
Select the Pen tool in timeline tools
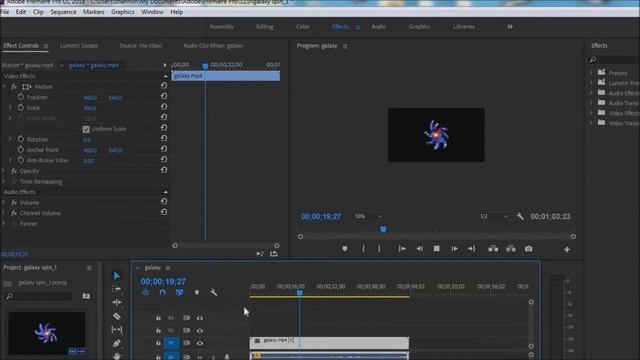(117, 343)
